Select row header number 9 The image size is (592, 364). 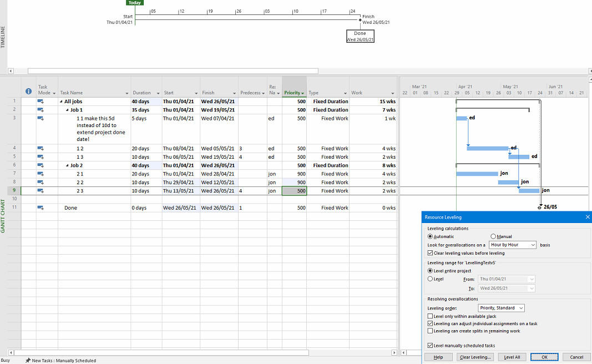pyautogui.click(x=14, y=191)
